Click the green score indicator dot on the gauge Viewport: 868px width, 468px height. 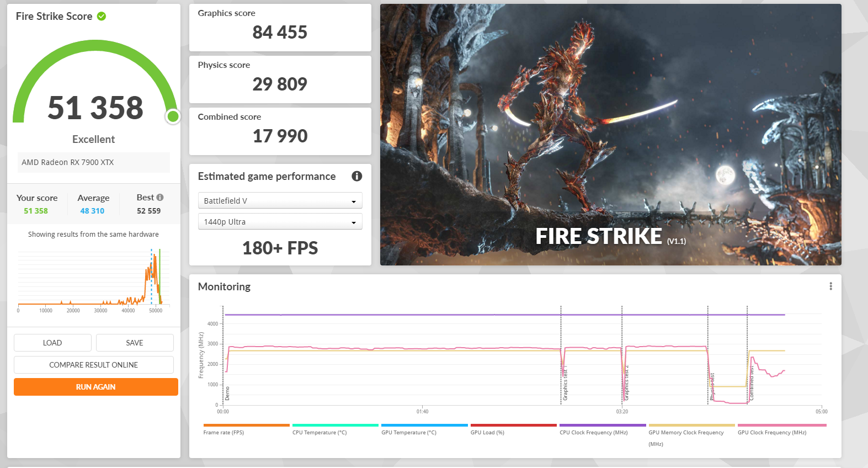173,116
